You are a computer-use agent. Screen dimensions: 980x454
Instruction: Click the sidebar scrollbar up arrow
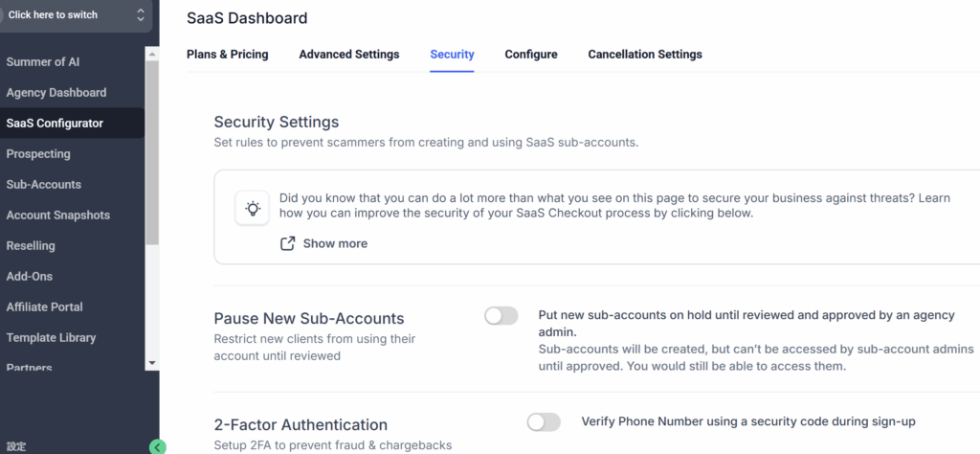(152, 55)
